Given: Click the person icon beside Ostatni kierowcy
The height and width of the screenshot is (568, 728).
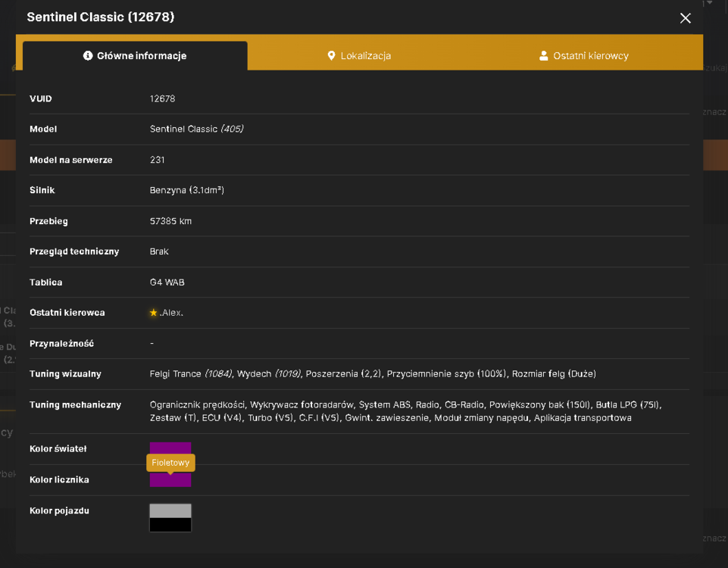Looking at the screenshot, I should [x=543, y=56].
